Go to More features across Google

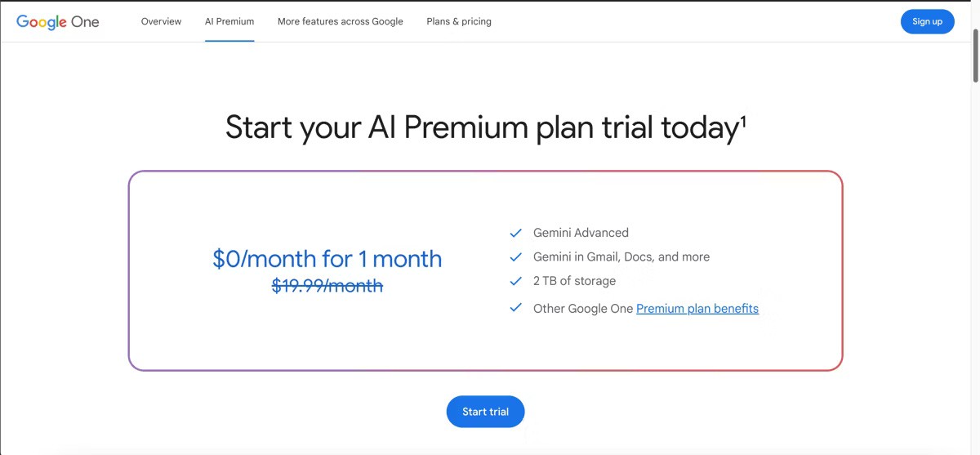(340, 21)
